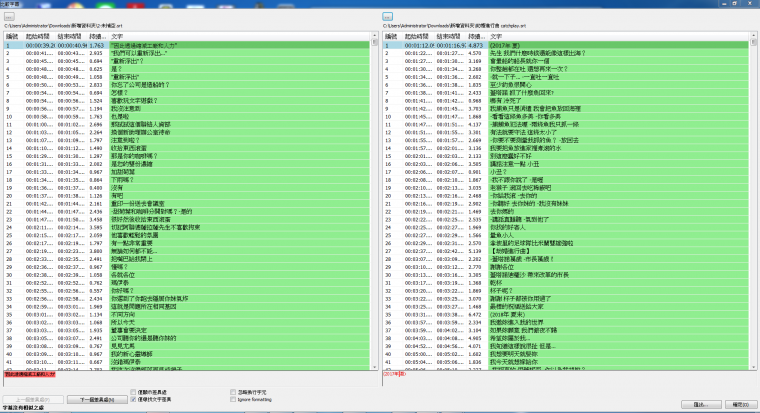The height and width of the screenshot is (413, 760).
Task: Click left list 文字 column header
Action: [239, 37]
